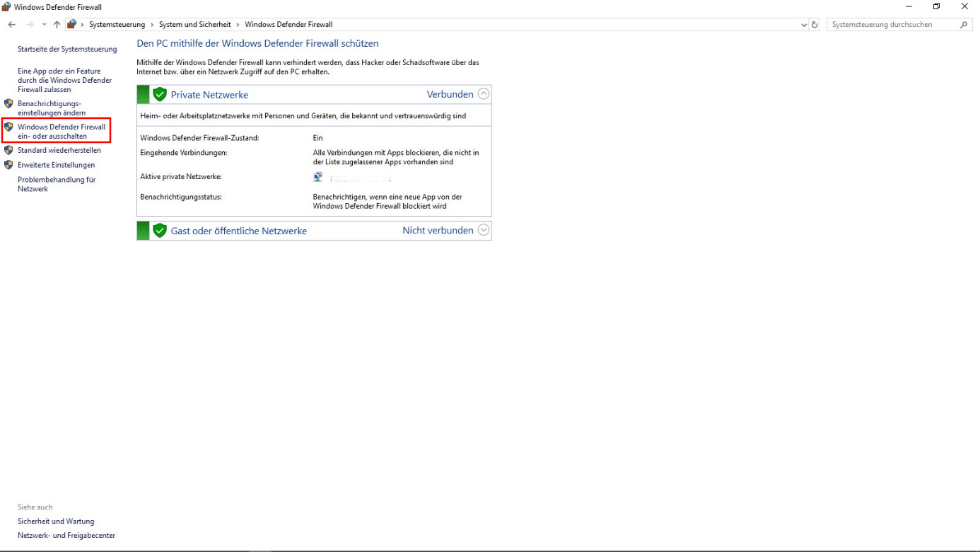The width and height of the screenshot is (980, 552).
Task: Click the Private Netzwerke heading
Action: [x=209, y=95]
